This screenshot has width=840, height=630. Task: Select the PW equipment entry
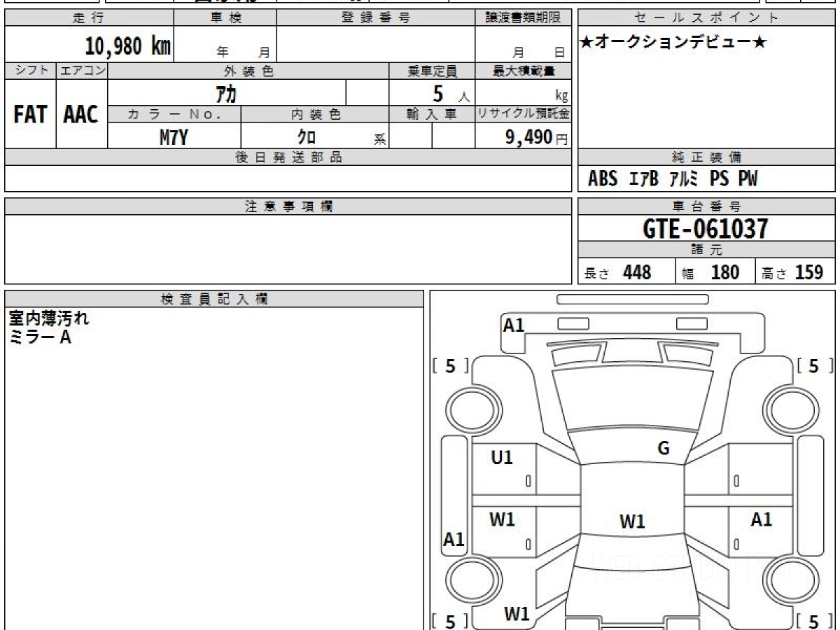coord(748,179)
